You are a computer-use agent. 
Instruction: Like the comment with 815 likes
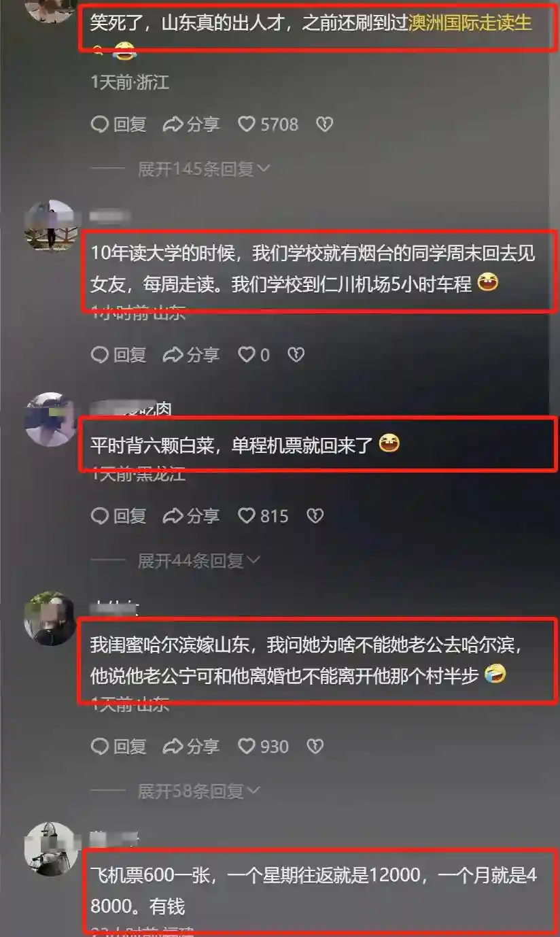pyautogui.click(x=263, y=516)
